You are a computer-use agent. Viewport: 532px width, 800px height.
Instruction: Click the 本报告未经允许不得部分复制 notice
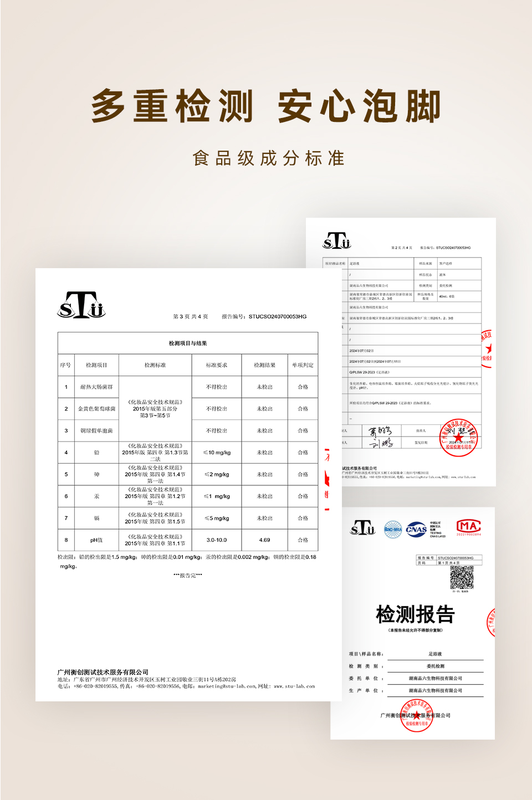coord(415,630)
